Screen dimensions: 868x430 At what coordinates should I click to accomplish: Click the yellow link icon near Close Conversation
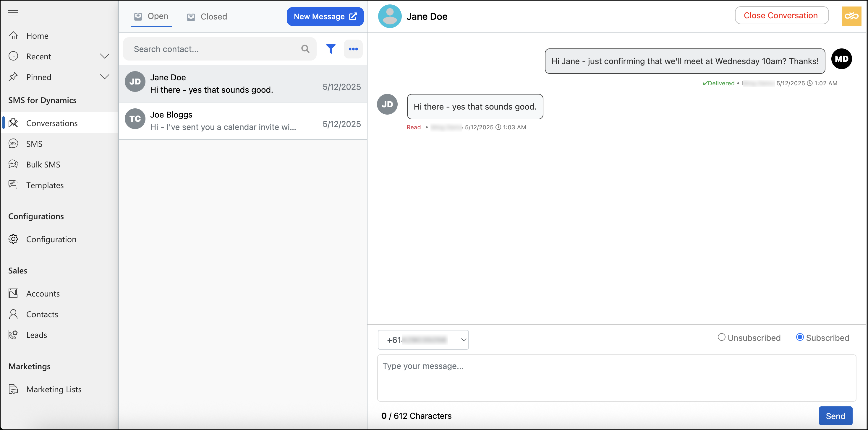coord(851,15)
